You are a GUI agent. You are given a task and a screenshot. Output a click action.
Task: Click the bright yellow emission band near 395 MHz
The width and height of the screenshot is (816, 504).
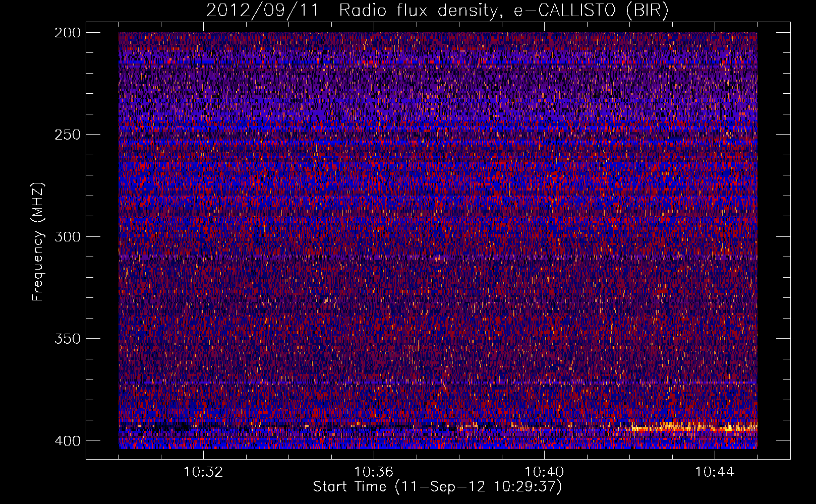(x=693, y=428)
